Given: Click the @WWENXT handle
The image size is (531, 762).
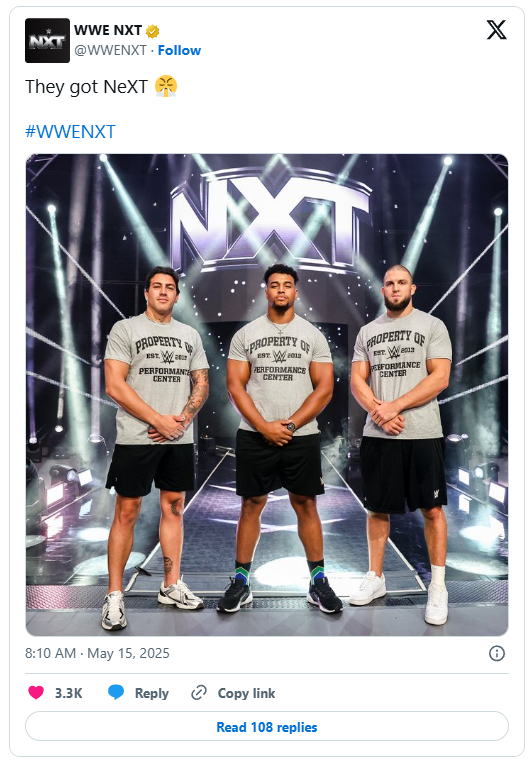Looking at the screenshot, I should tap(110, 50).
